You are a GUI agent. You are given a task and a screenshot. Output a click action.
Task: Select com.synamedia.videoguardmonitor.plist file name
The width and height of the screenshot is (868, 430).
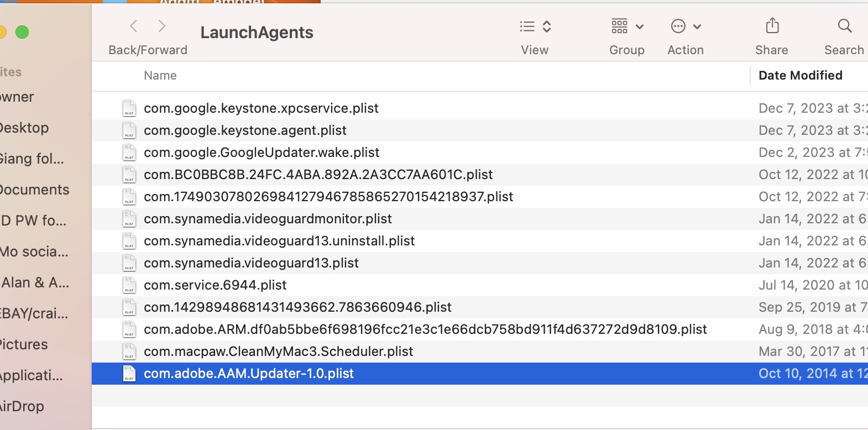click(268, 219)
